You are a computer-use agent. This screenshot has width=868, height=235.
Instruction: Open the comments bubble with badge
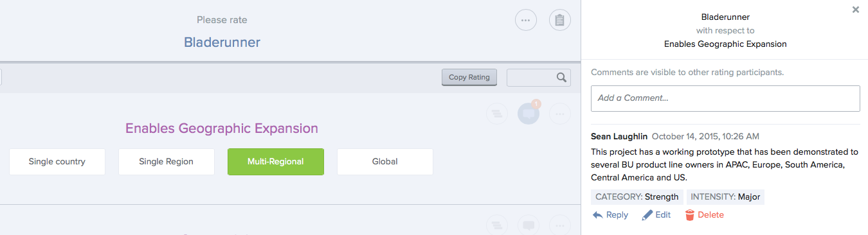(529, 114)
